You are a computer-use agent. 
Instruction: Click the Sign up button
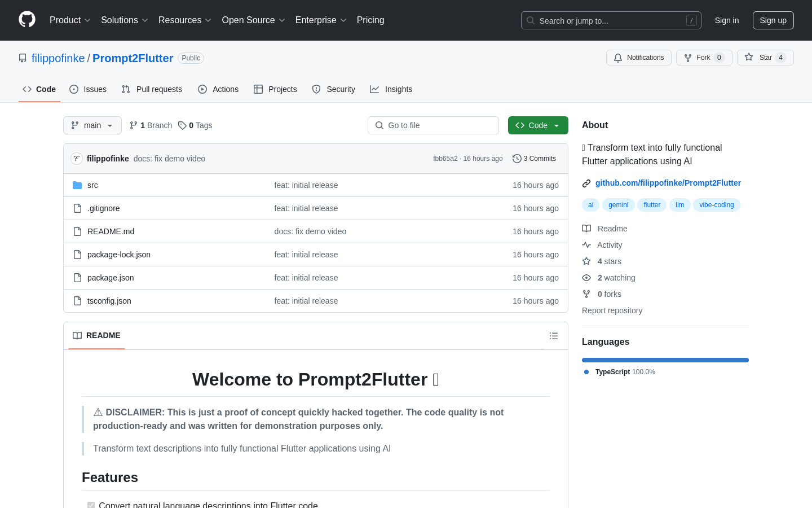point(773,20)
